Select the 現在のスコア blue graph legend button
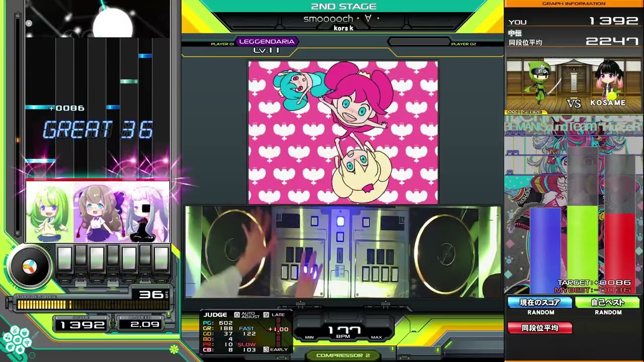The image size is (644, 362). [540, 303]
